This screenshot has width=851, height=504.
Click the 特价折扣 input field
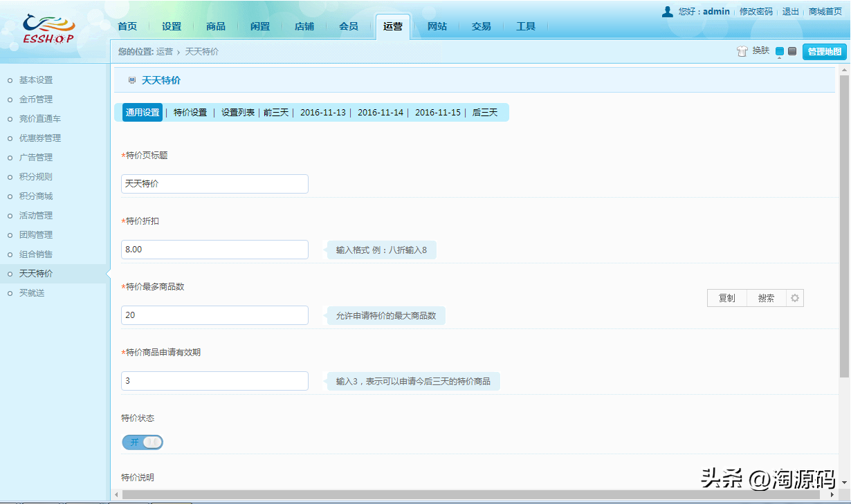(214, 250)
